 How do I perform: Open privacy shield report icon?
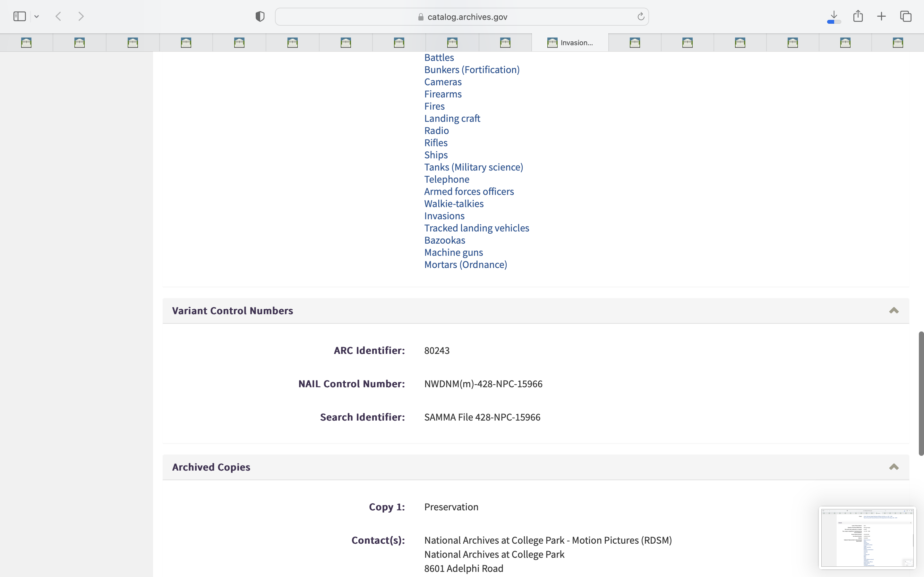(260, 16)
